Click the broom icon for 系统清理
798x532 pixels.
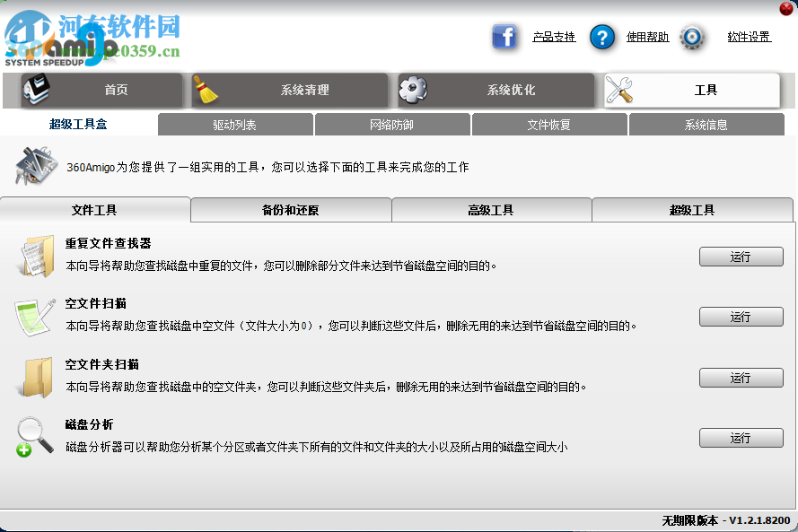tap(206, 90)
